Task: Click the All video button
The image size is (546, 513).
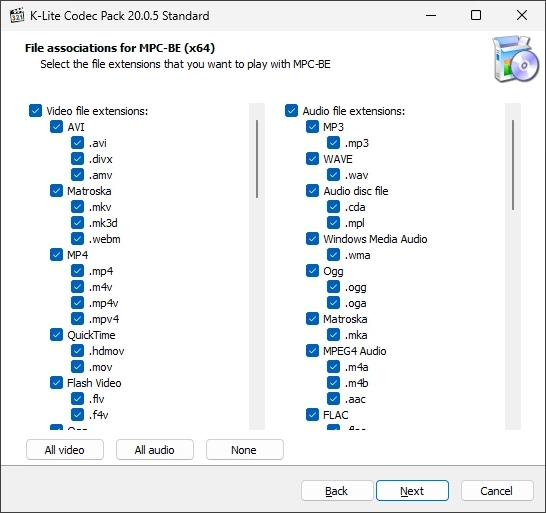Action: [x=65, y=450]
